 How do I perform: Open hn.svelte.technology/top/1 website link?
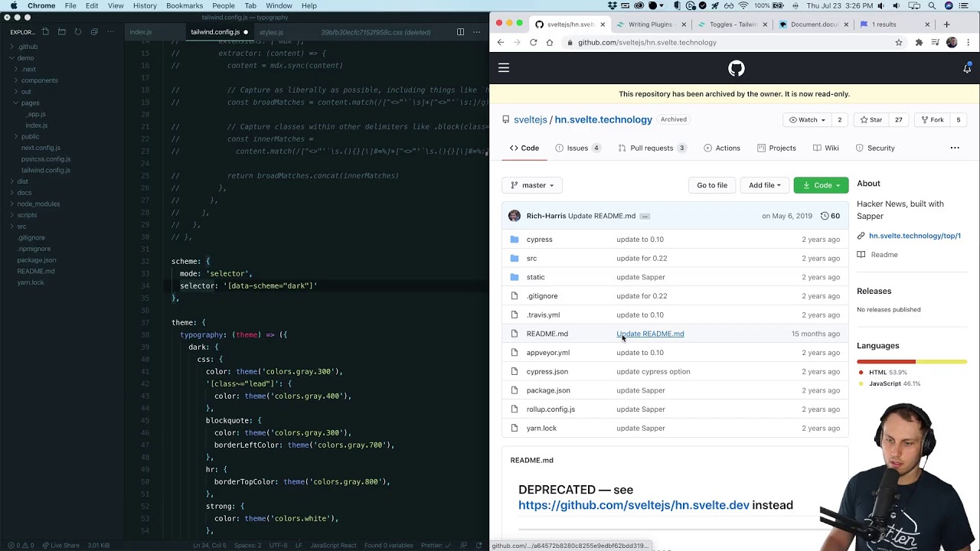pos(914,236)
